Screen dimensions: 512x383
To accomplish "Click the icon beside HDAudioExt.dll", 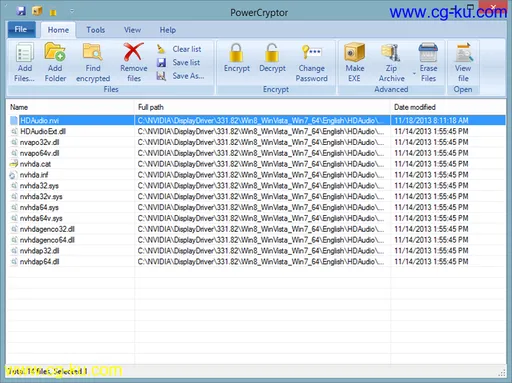I will pyautogui.click(x=14, y=131).
